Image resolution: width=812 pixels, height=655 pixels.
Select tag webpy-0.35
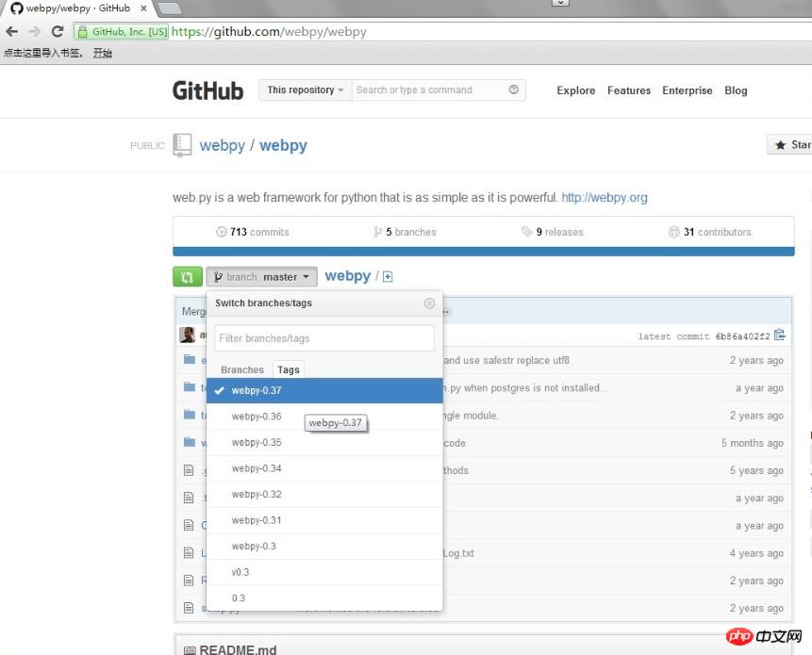[324, 442]
